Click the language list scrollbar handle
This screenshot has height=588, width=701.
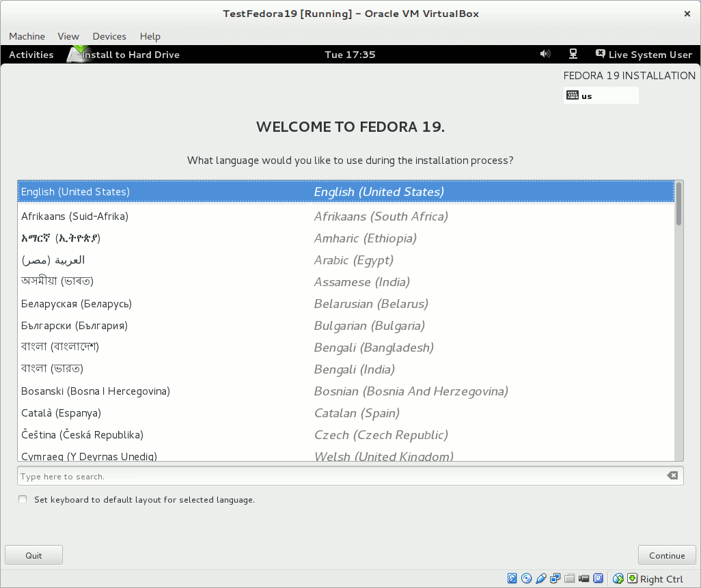pyautogui.click(x=678, y=203)
